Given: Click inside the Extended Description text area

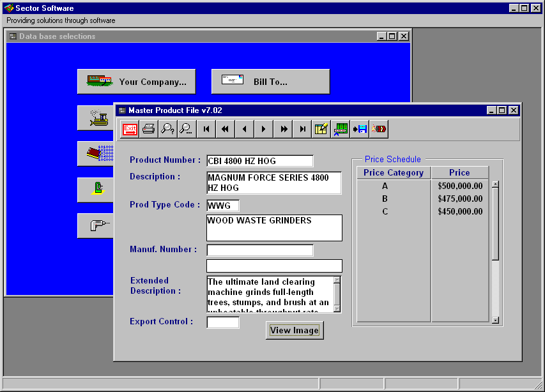Looking at the screenshot, I should 270,294.
